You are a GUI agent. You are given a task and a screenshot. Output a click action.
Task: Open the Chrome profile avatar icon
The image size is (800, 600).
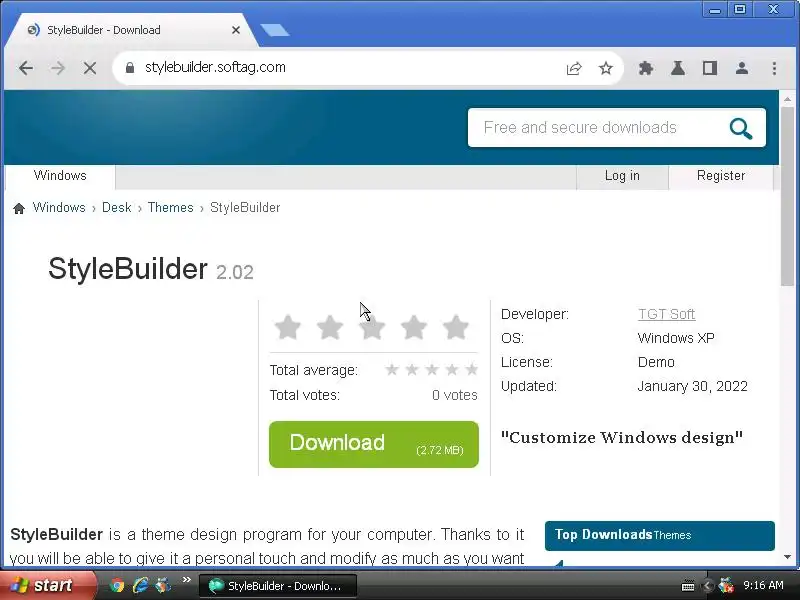click(x=742, y=68)
